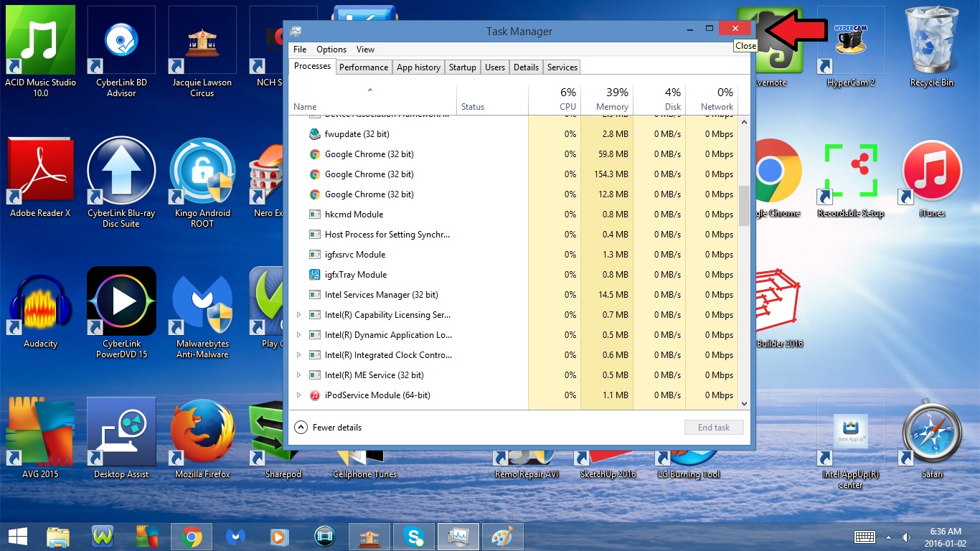The image size is (980, 551).
Task: Switch to the Startup tab
Action: (x=463, y=67)
